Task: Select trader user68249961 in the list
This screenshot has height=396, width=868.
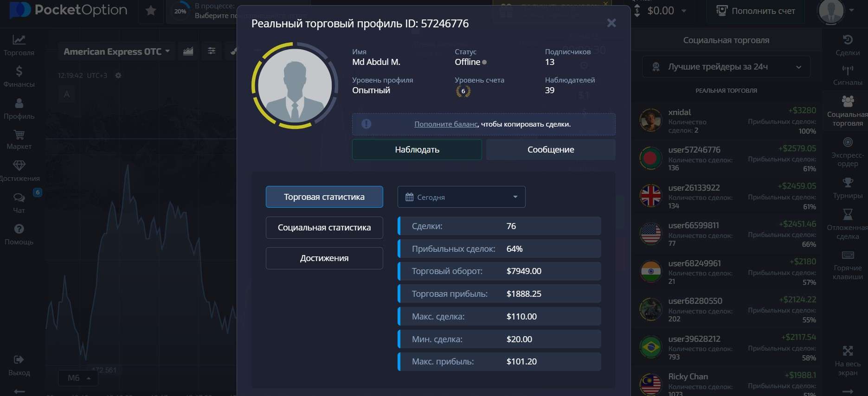Action: pos(726,272)
